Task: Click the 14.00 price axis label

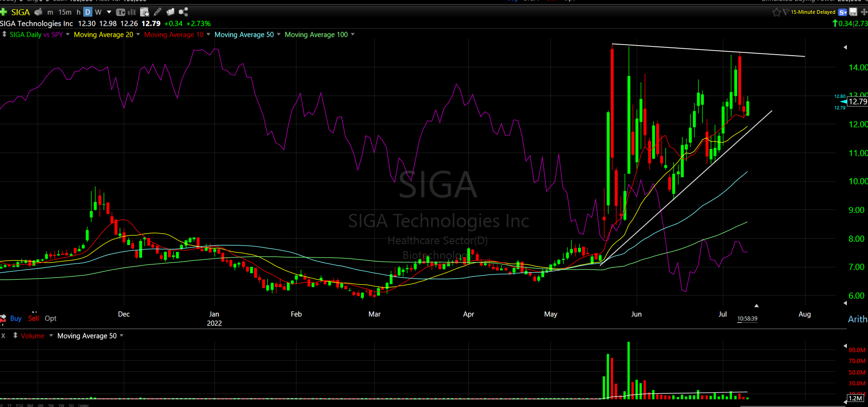Action: [x=858, y=68]
